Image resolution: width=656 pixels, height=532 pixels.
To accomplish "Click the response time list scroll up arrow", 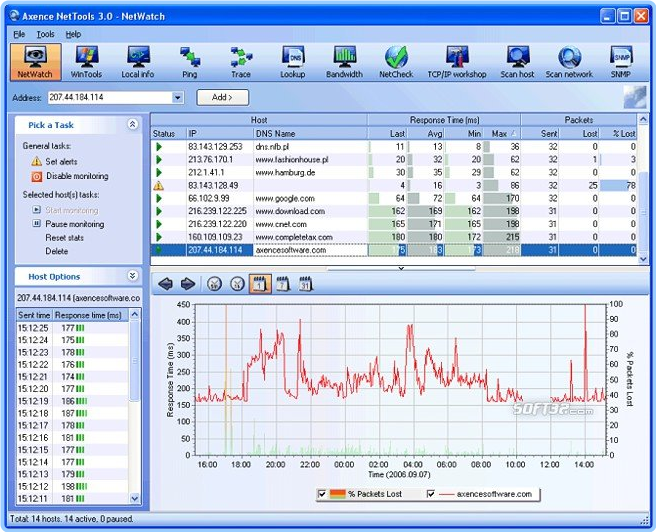I will 134,314.
